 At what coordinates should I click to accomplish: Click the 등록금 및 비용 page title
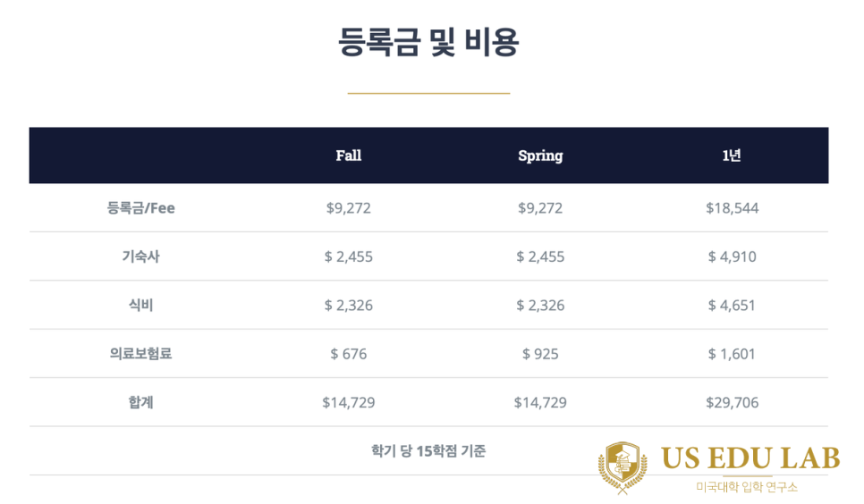(428, 42)
